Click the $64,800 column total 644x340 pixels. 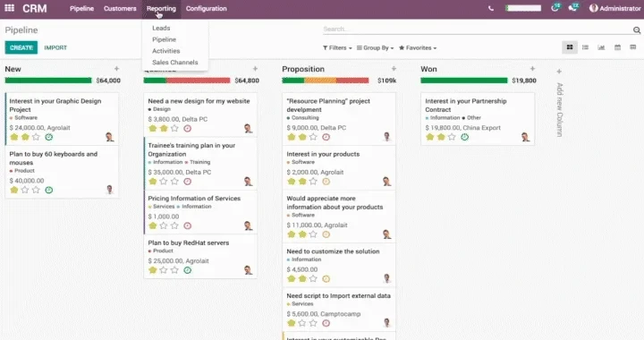point(247,81)
